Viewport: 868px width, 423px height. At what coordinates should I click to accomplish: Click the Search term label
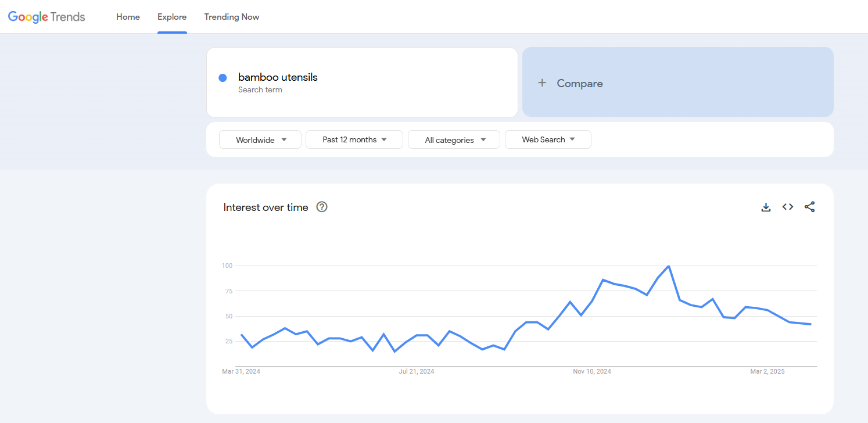[x=260, y=90]
